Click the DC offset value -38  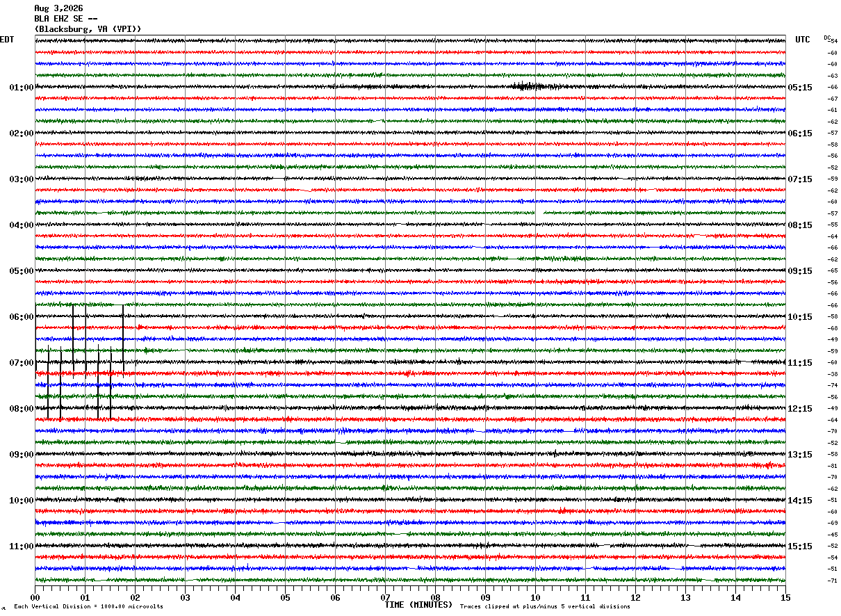[833, 374]
